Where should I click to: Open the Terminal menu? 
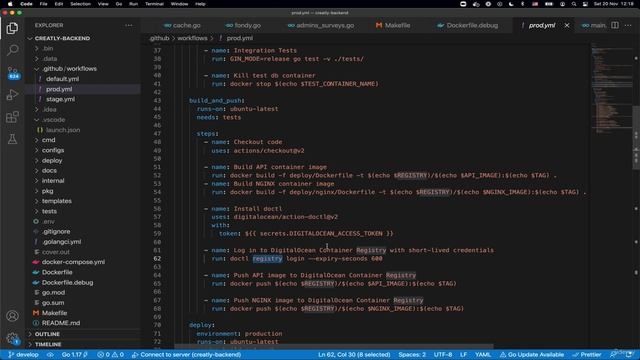tap(154, 4)
